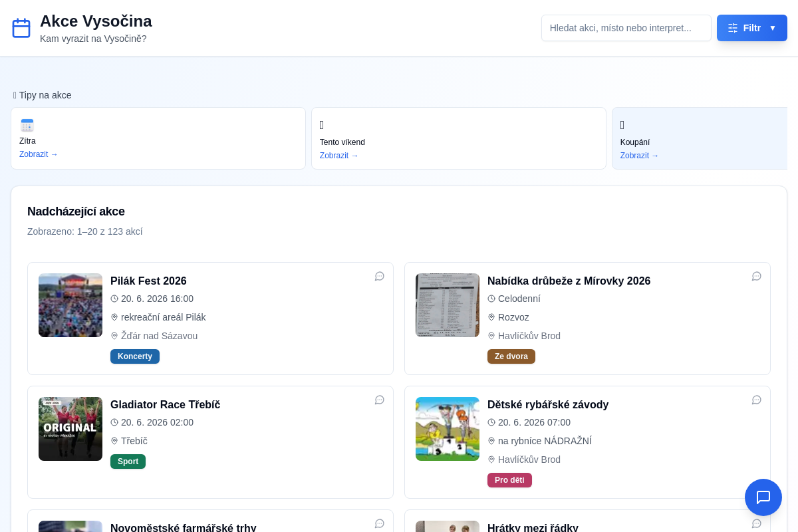Click location pin beside Rozvoz

(x=491, y=317)
